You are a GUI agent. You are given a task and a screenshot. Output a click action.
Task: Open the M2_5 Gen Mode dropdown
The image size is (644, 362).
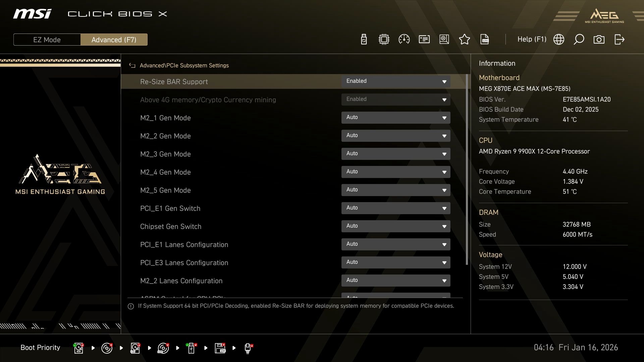pyautogui.click(x=396, y=190)
